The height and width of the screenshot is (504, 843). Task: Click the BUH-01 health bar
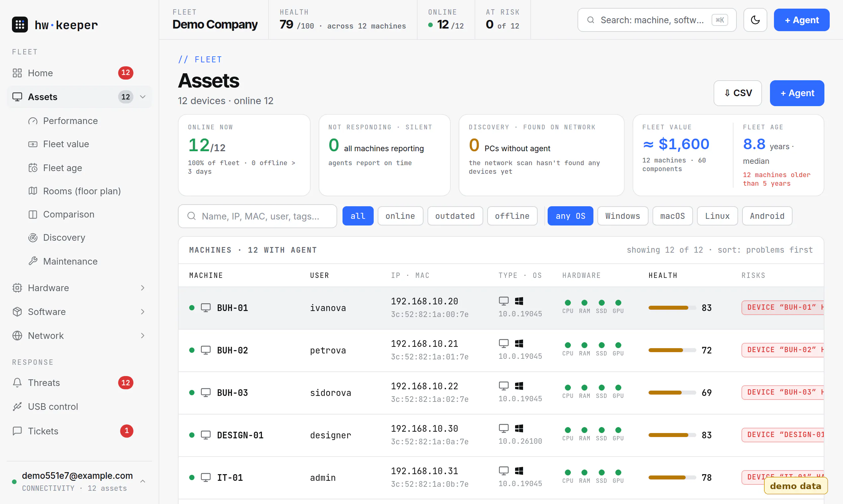[x=672, y=308]
